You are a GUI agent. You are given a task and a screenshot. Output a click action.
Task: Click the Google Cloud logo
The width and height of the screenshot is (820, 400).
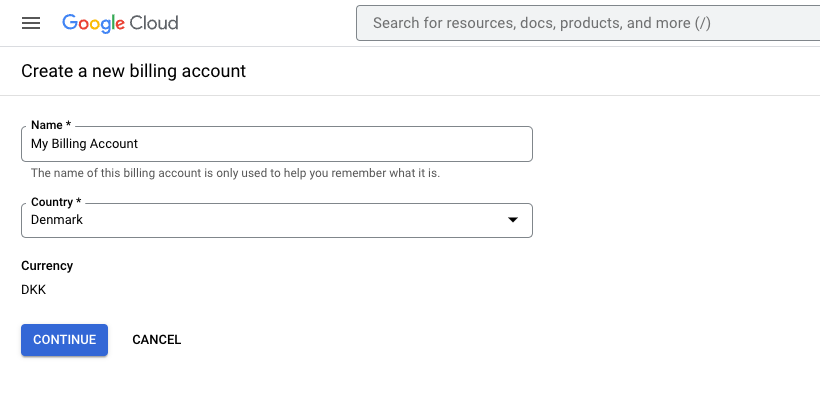pos(120,23)
